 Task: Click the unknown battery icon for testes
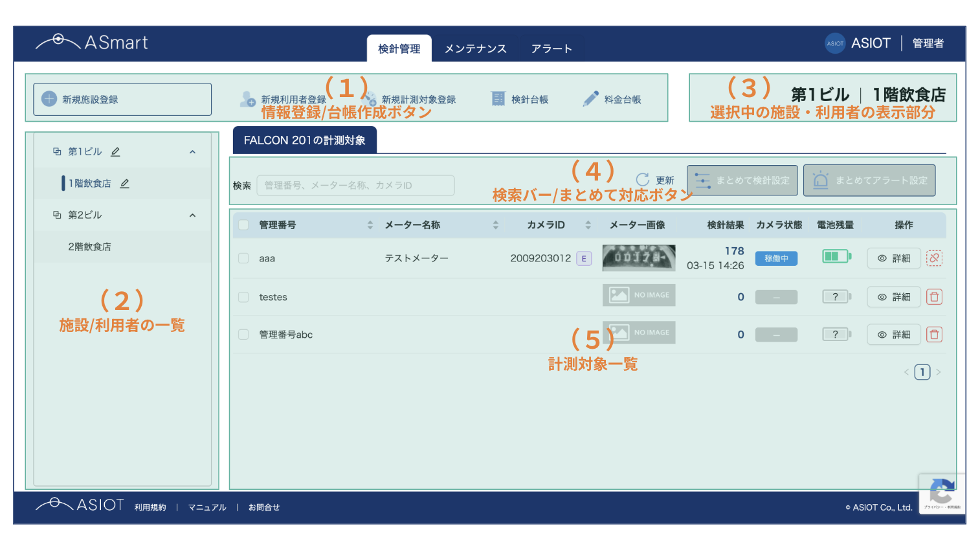pyautogui.click(x=836, y=297)
